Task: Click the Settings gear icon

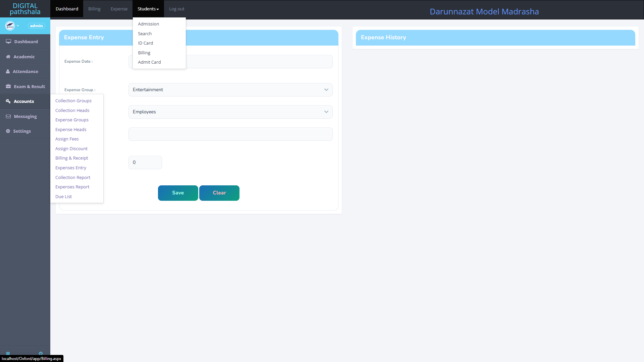Action: pyautogui.click(x=8, y=131)
